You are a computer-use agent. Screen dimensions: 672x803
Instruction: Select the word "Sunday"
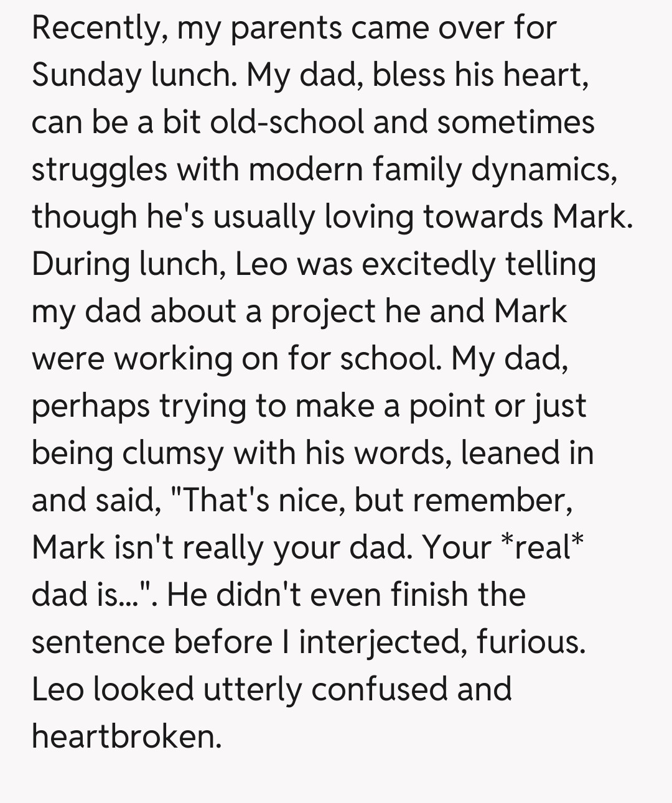pyautogui.click(x=86, y=75)
